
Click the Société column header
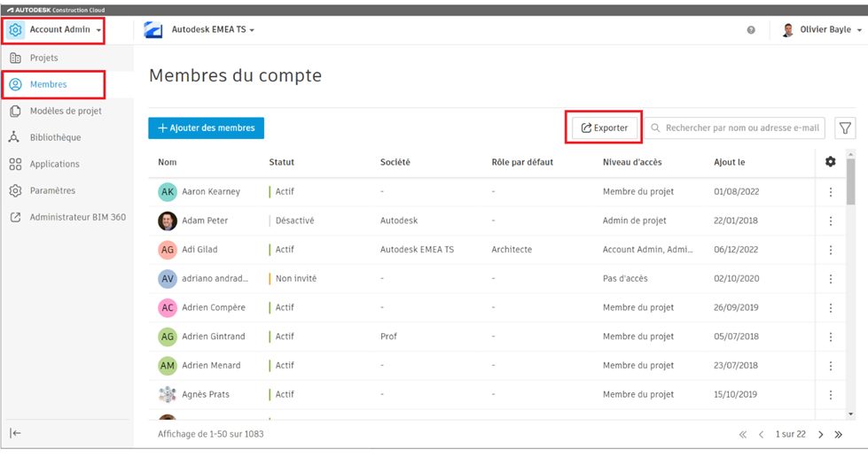point(395,162)
